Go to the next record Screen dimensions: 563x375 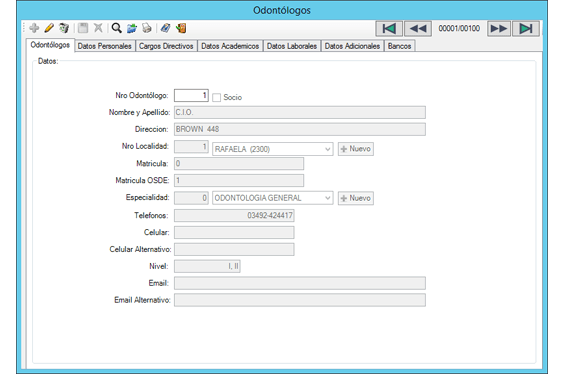pos(499,28)
